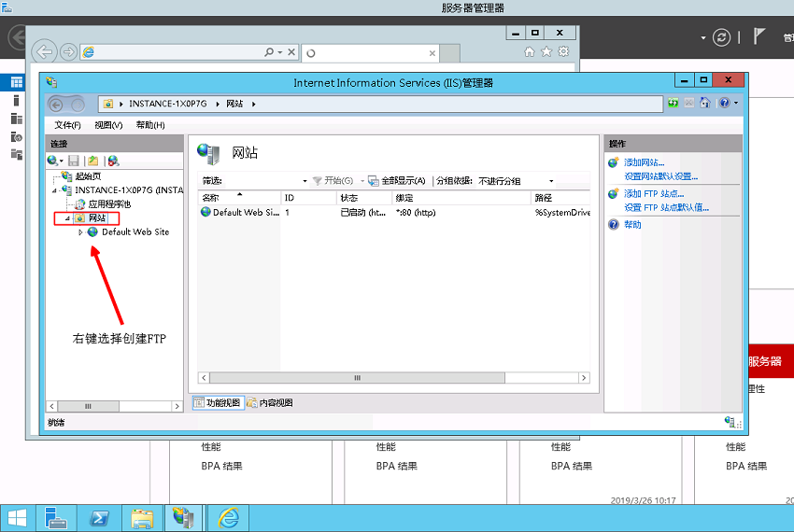The width and height of the screenshot is (794, 532).
Task: Click the 添加 FTP 站点... link
Action: point(654,194)
